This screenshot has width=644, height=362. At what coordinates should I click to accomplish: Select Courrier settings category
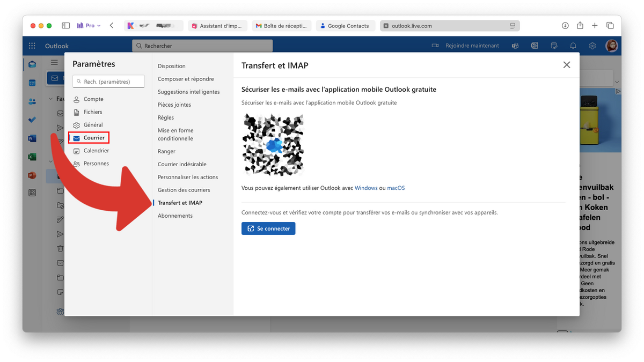(89, 138)
